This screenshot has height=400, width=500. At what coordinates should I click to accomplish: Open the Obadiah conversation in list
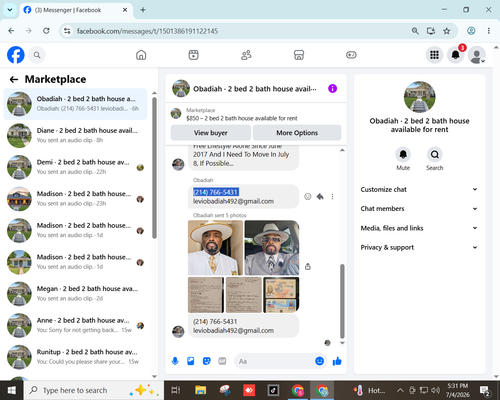75,104
